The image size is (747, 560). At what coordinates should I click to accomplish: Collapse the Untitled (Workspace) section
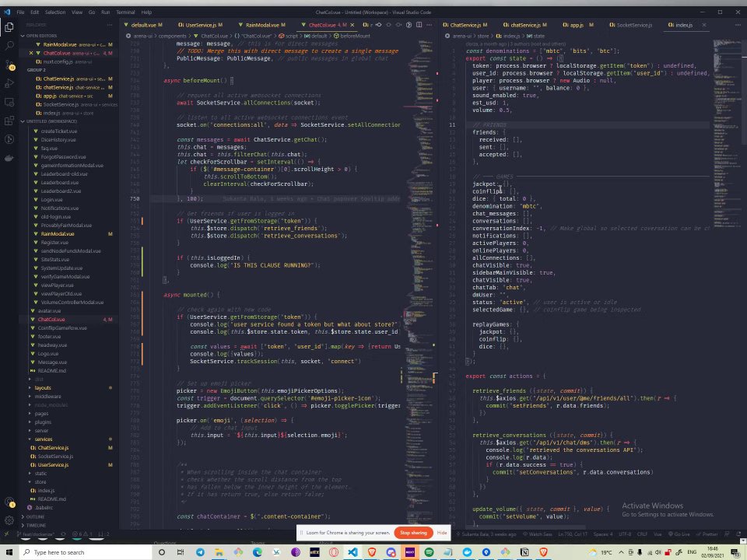(51, 121)
